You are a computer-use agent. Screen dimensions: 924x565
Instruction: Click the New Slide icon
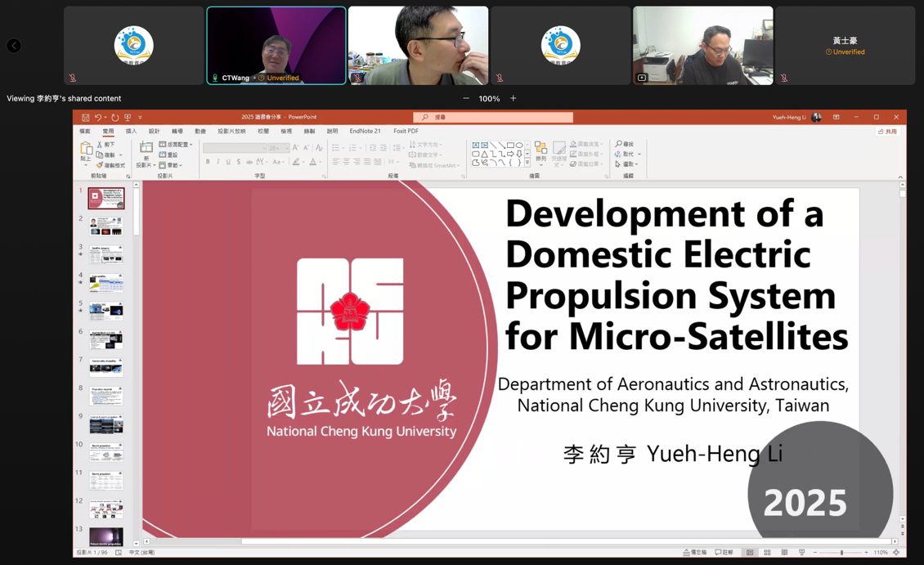point(146,150)
